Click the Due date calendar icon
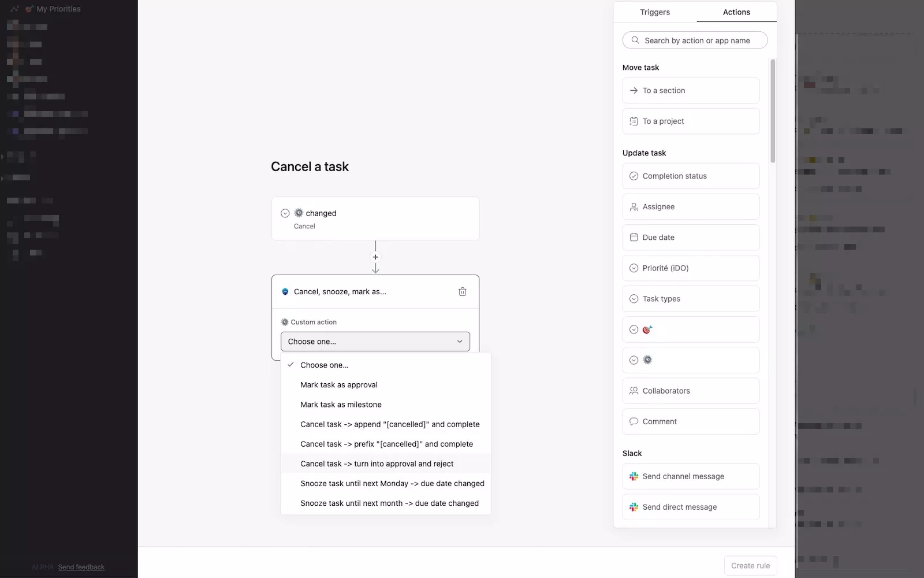 click(634, 238)
